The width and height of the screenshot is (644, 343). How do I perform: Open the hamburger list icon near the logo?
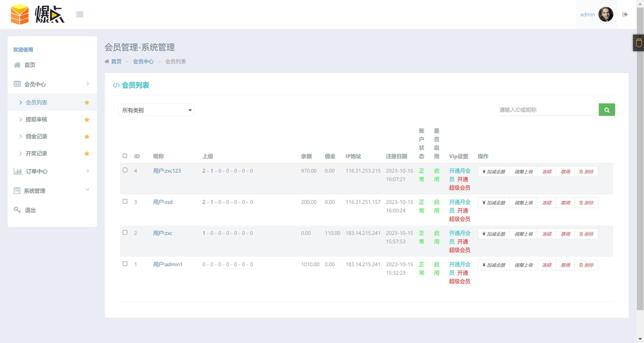80,14
